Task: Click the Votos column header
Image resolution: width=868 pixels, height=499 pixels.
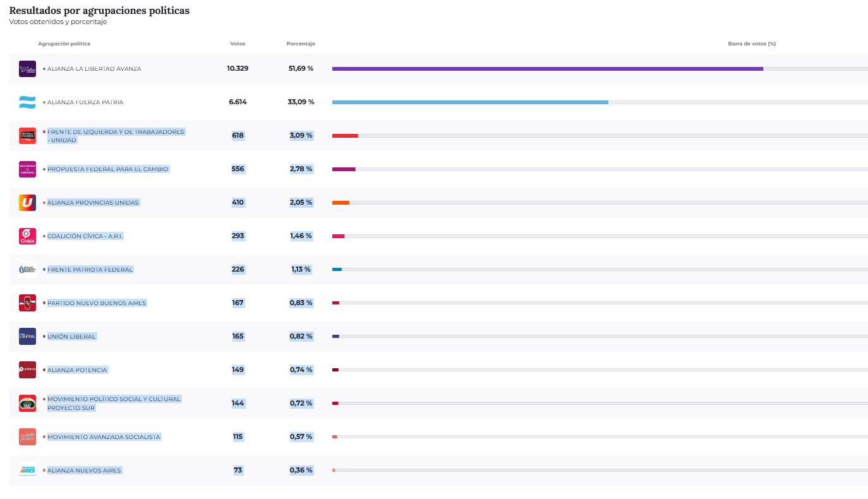Action: click(238, 44)
